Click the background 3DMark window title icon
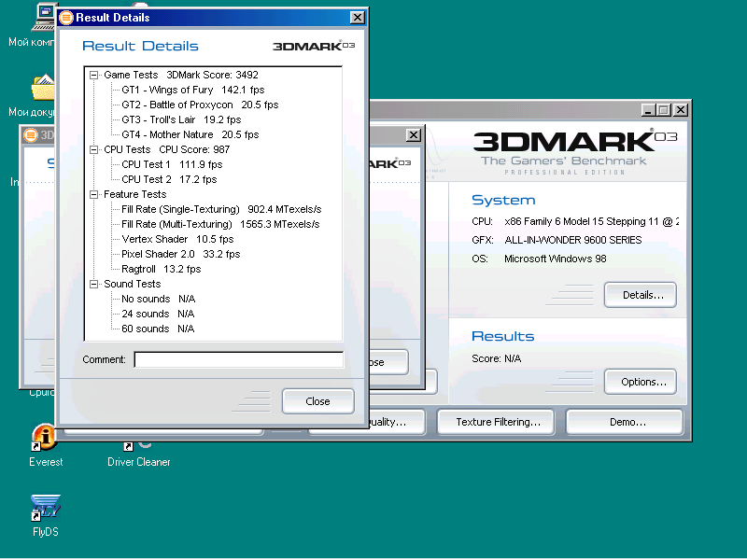The width and height of the screenshot is (747, 560). (30, 135)
